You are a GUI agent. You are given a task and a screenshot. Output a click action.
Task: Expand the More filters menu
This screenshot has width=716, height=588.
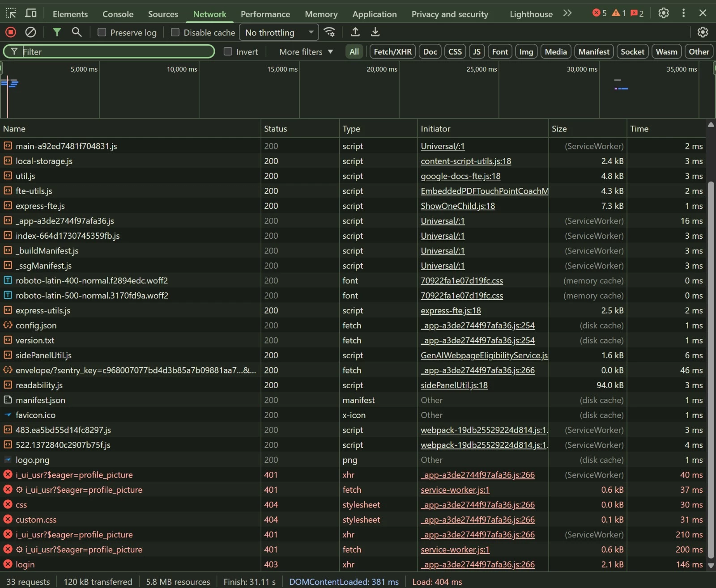coord(306,52)
